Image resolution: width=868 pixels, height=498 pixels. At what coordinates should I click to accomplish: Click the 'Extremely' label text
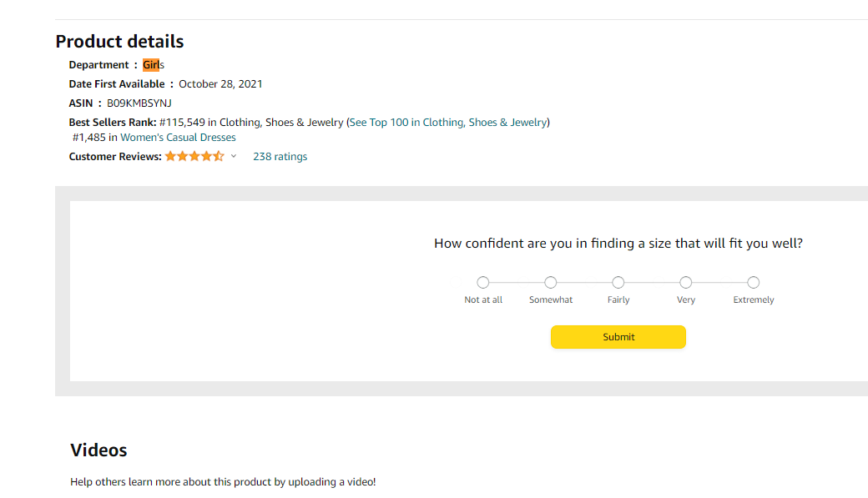(x=754, y=300)
